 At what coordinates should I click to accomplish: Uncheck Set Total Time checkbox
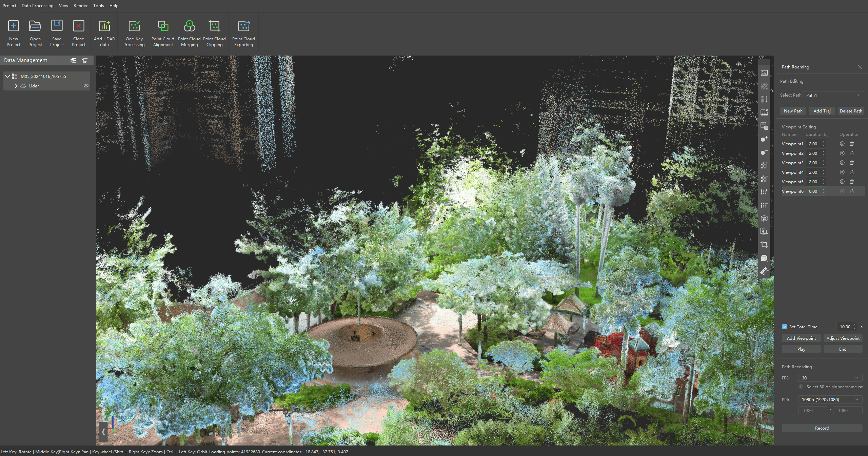coord(785,327)
